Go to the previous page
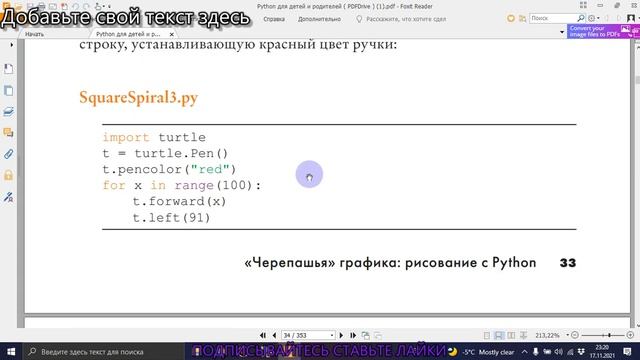640x360 pixels. point(274,335)
